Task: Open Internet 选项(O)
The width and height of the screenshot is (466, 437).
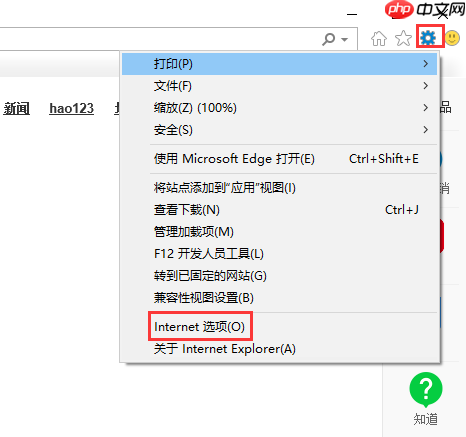Action: (279, 327)
